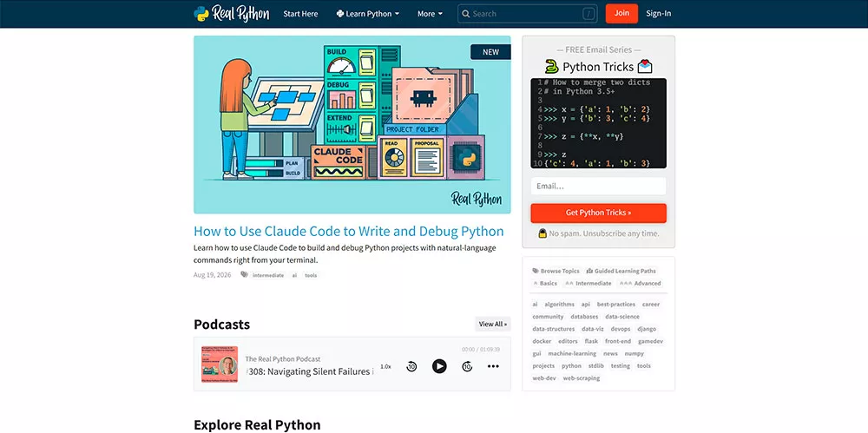Image resolution: width=868 pixels, height=433 pixels.
Task: Open the 'front-end' topic
Action: (x=618, y=341)
